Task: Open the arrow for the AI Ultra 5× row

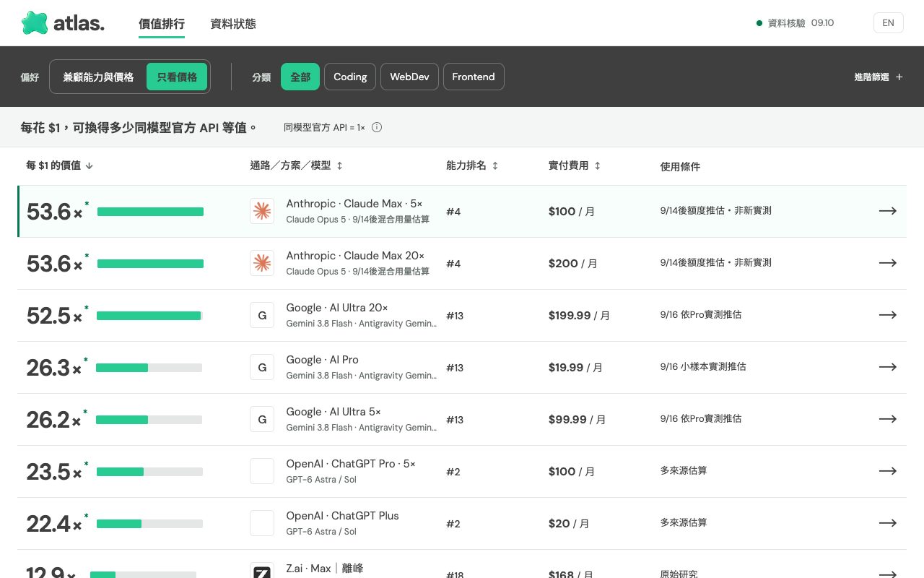Action: coord(888,419)
